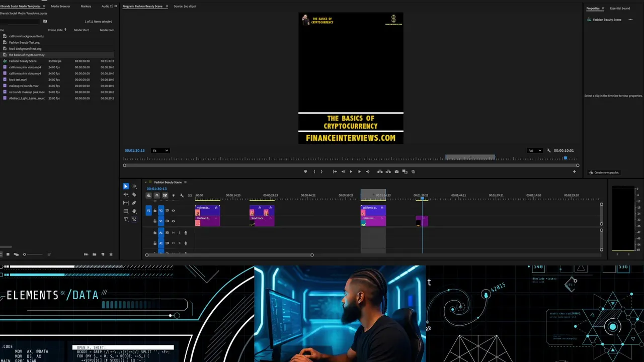The width and height of the screenshot is (644, 362).
Task: Step back one frame
Action: (343, 171)
